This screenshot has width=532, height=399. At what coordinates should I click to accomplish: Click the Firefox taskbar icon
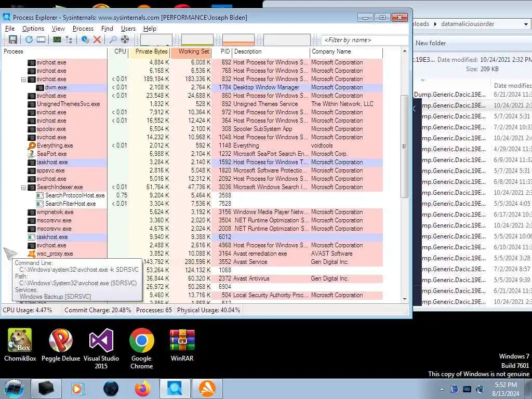(142, 389)
